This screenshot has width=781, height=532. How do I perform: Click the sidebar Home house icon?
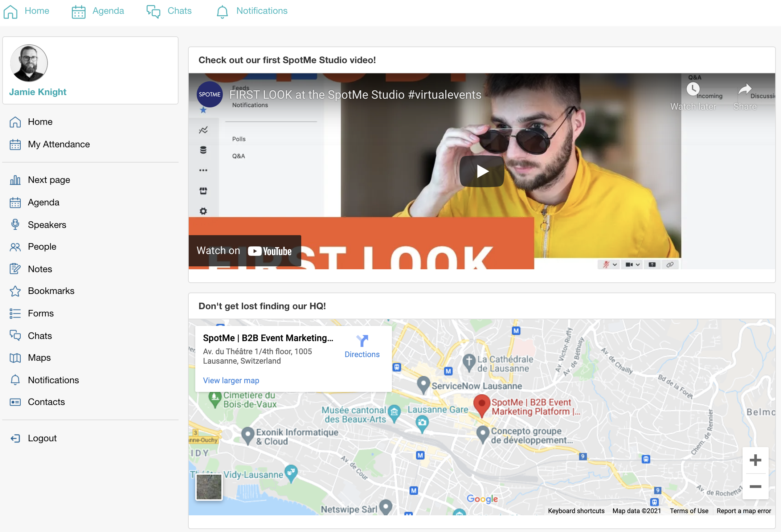click(15, 122)
